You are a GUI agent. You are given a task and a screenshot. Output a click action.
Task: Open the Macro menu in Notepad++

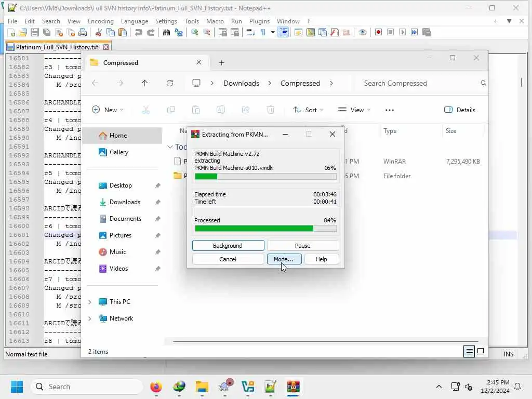215,21
